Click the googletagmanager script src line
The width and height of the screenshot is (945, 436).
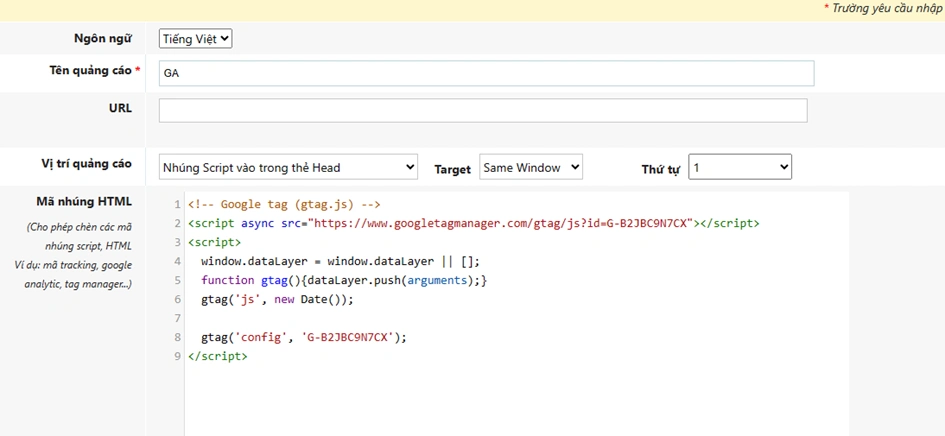(x=474, y=224)
